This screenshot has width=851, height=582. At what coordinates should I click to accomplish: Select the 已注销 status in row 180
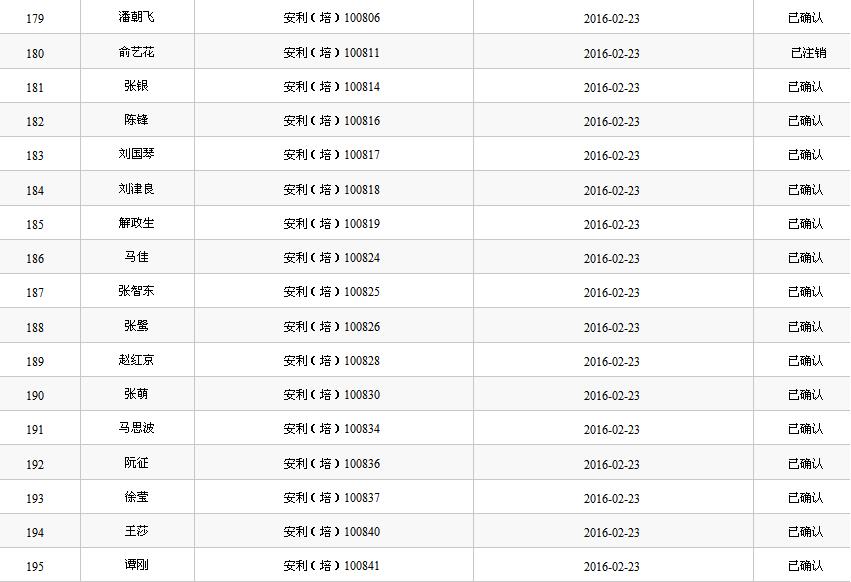pos(808,53)
